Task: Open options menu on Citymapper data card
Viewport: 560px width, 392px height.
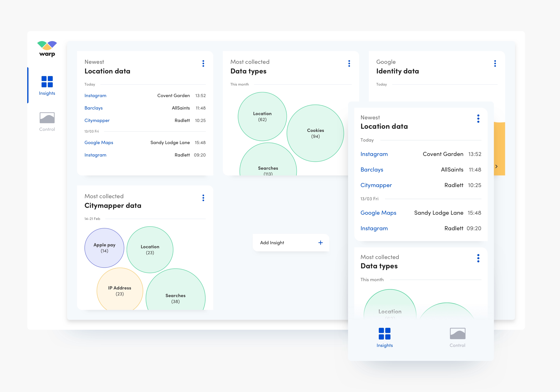Action: point(203,198)
